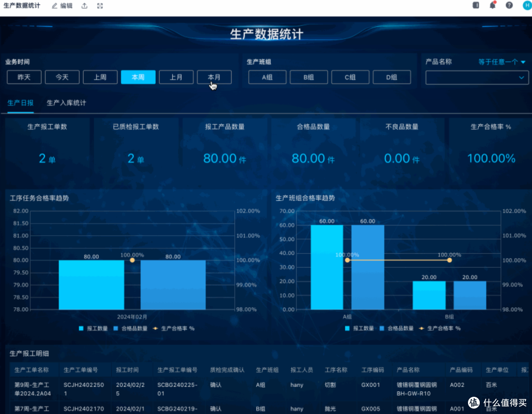Open the user avatar H icon
This screenshot has width=532, height=414.
pyautogui.click(x=527, y=5)
